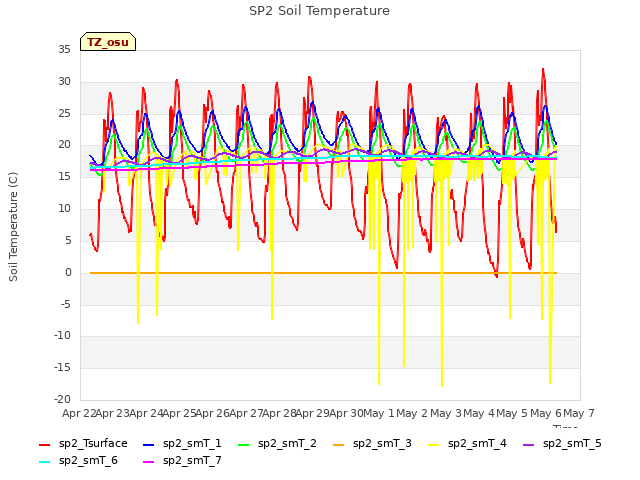Toggle the sp2_Tsurface legend entry
640x480 pixels.
click(83, 443)
